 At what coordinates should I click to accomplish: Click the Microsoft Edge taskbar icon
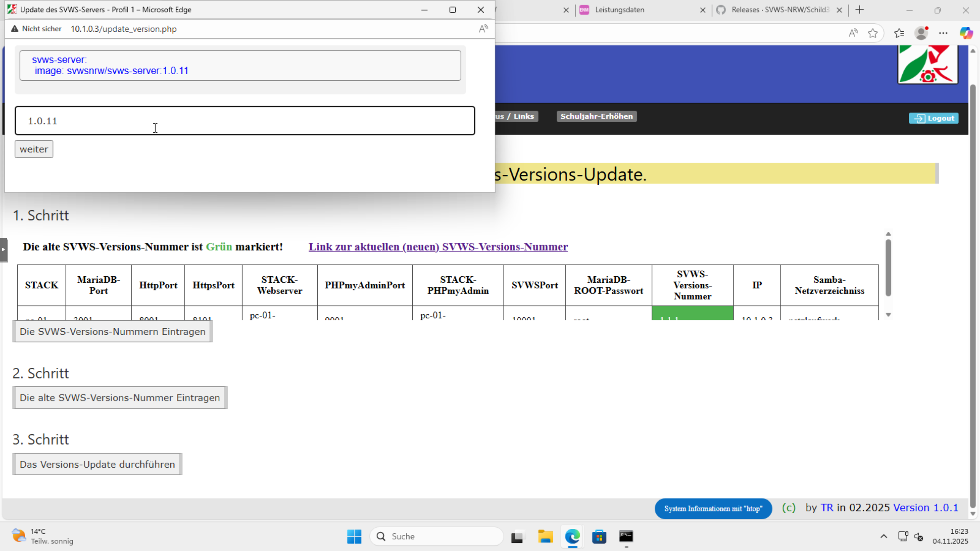pyautogui.click(x=572, y=536)
